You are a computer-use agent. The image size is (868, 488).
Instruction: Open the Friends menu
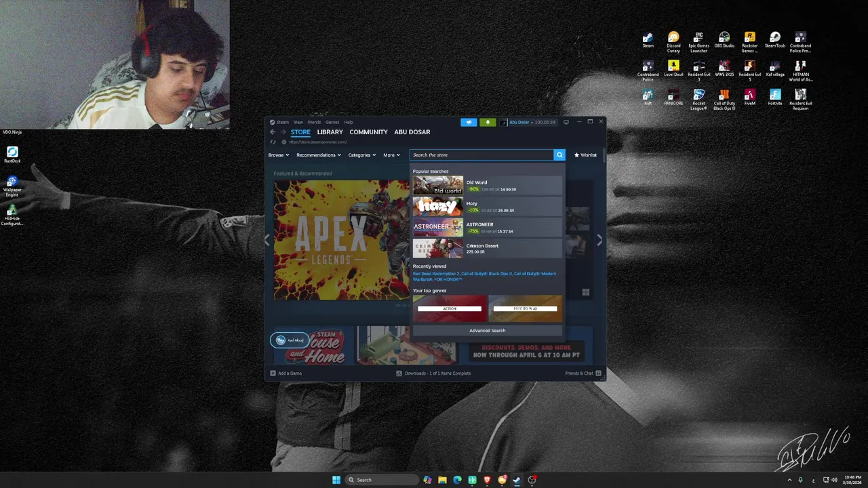314,122
